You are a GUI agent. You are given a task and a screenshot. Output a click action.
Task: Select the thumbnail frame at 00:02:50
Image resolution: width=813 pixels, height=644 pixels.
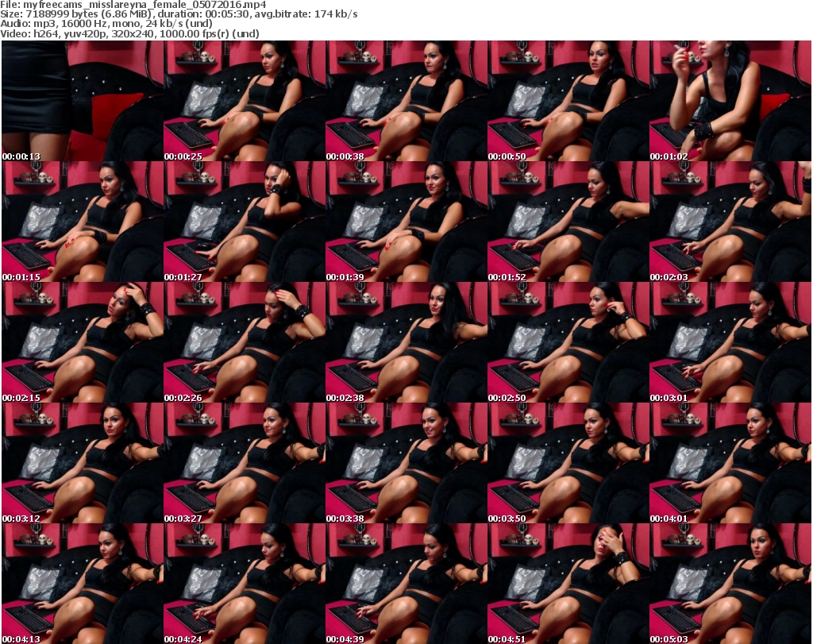(x=568, y=343)
